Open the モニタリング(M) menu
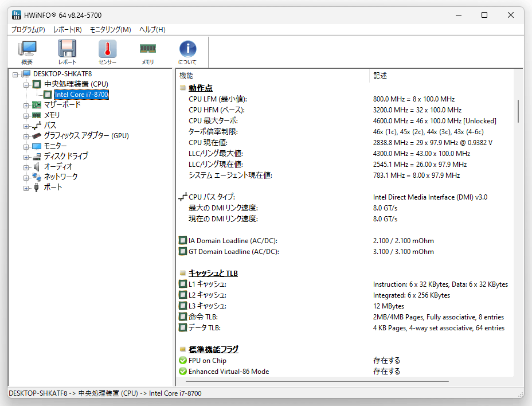The image size is (532, 406). (110, 30)
